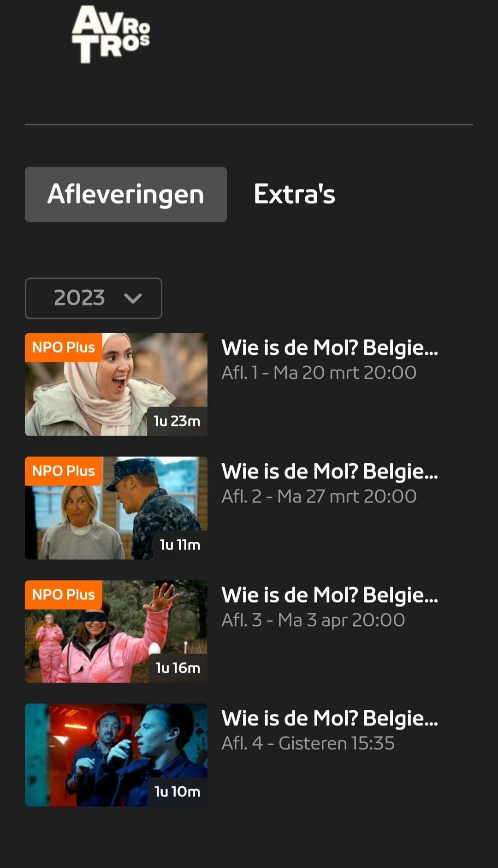Click the chevron arrow beside 2023
This screenshot has height=868, width=498.
(x=133, y=299)
